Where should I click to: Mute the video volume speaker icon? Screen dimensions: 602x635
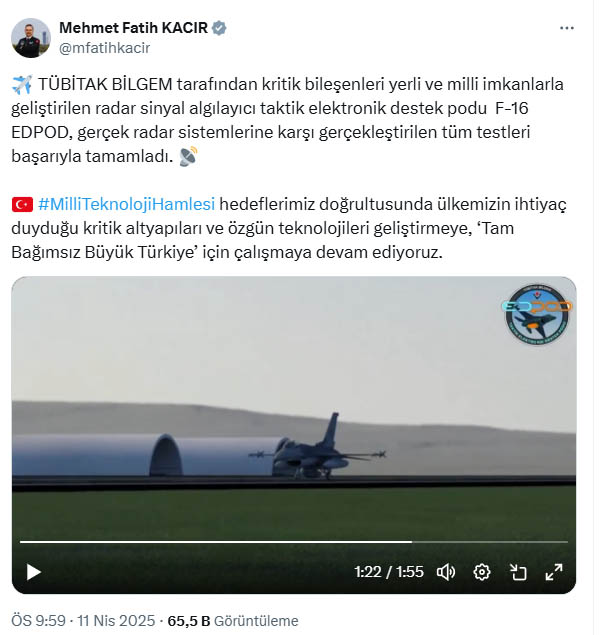click(446, 572)
